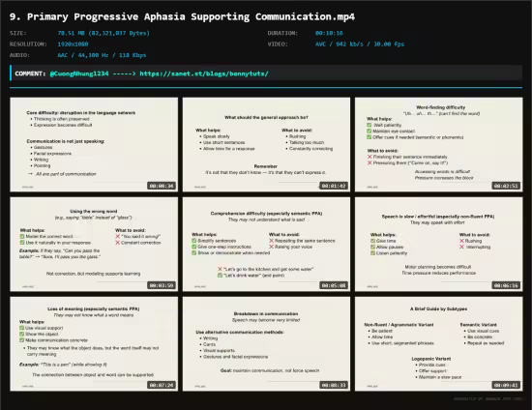Click the duration value 00:10:16
This screenshot has height=410, width=532.
(329, 33)
